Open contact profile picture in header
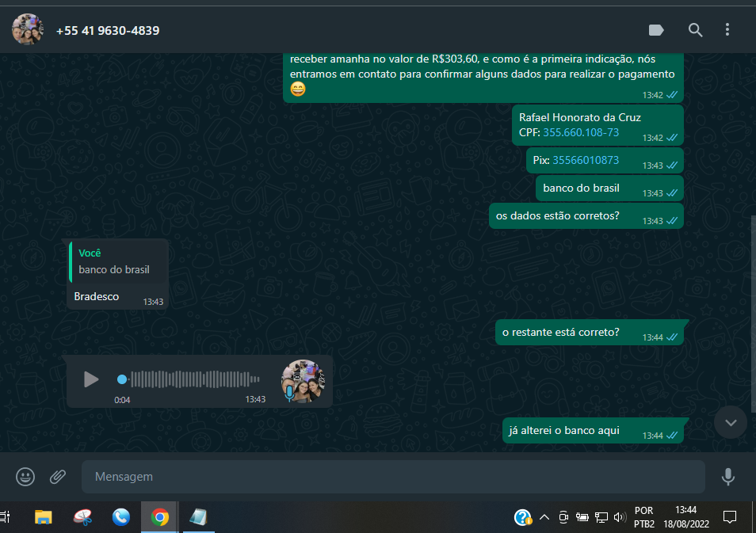 [x=28, y=30]
